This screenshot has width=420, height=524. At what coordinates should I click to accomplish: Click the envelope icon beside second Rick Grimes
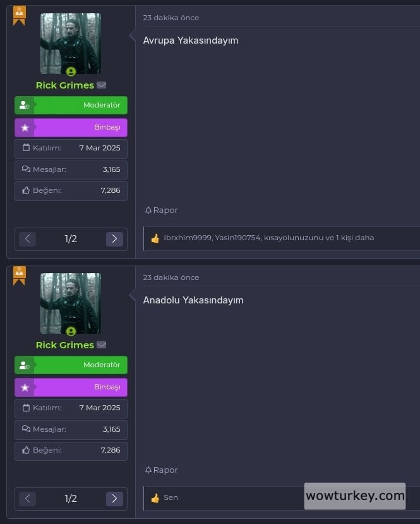pyautogui.click(x=102, y=345)
